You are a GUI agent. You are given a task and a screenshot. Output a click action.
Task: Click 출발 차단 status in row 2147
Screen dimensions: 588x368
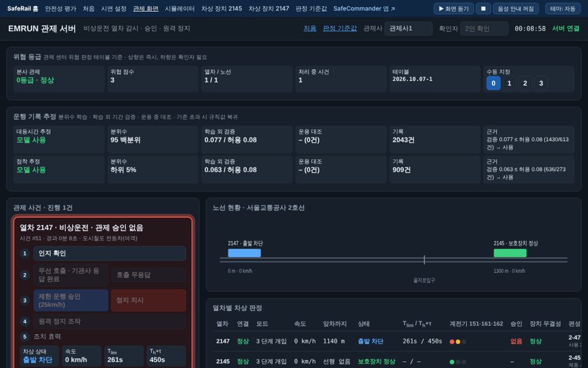tap(371, 341)
